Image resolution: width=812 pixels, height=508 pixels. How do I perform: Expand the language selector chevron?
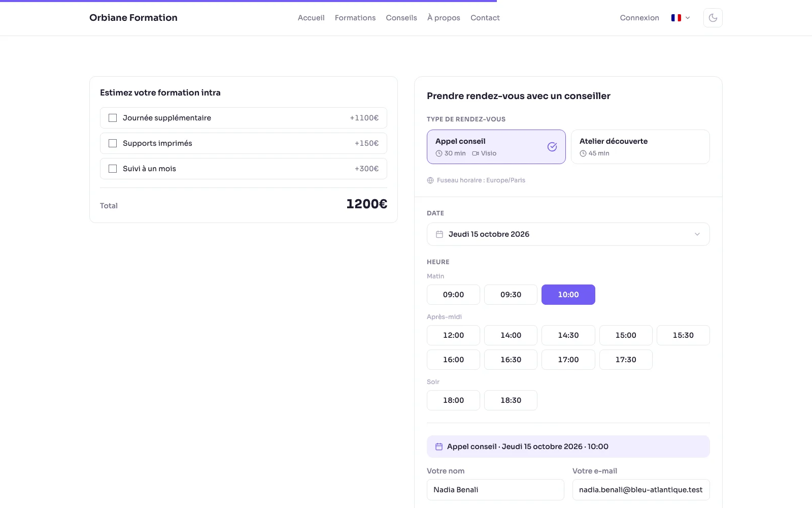(688, 18)
